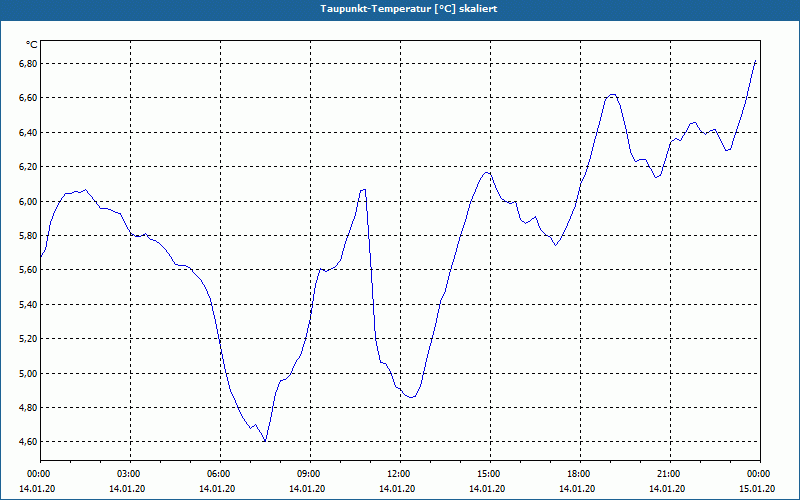Select the 06:00 time label
The width and height of the screenshot is (800, 500).
pos(219,474)
